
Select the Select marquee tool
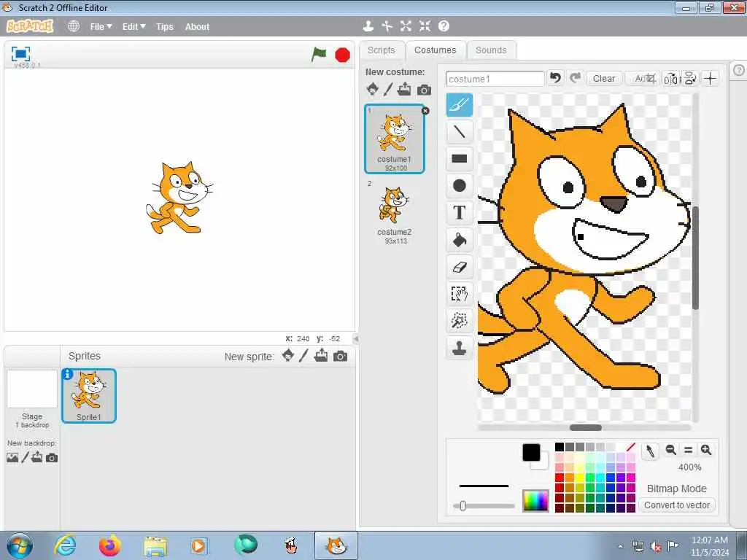point(460,294)
